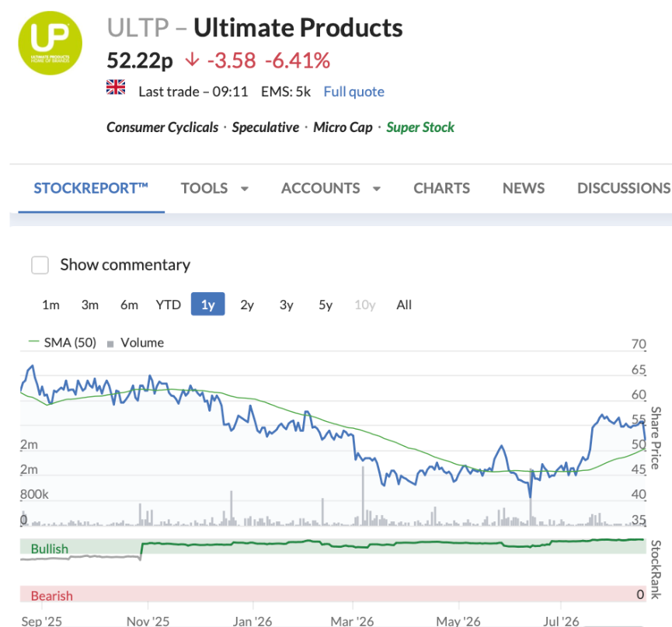The width and height of the screenshot is (672, 627).
Task: Switch to the StockReport tab
Action: [91, 188]
